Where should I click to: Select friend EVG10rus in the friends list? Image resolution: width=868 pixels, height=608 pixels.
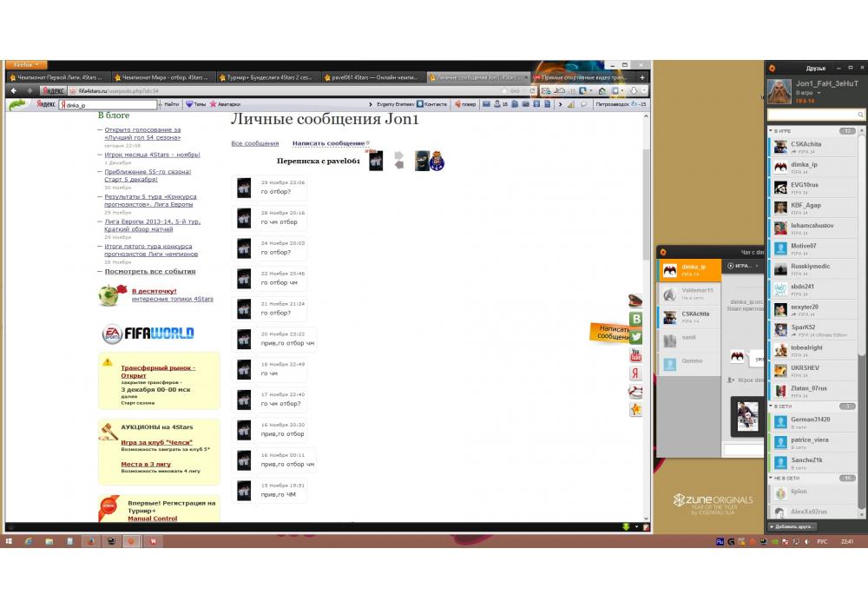(812, 188)
